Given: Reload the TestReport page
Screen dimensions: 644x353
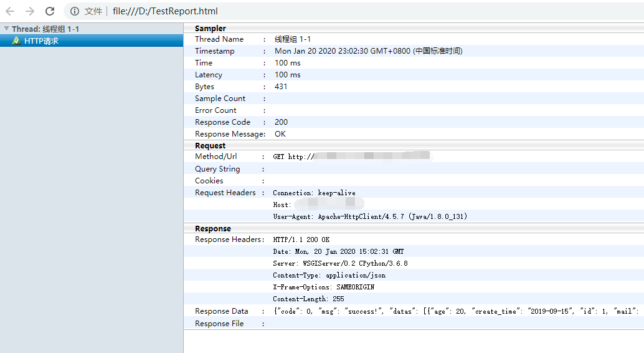Looking at the screenshot, I should [x=50, y=11].
